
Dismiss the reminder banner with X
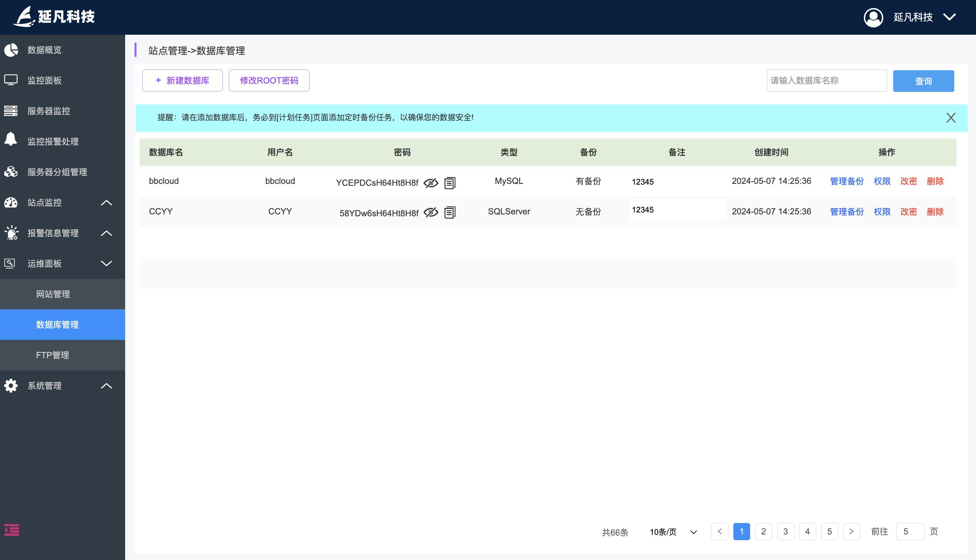tap(950, 118)
